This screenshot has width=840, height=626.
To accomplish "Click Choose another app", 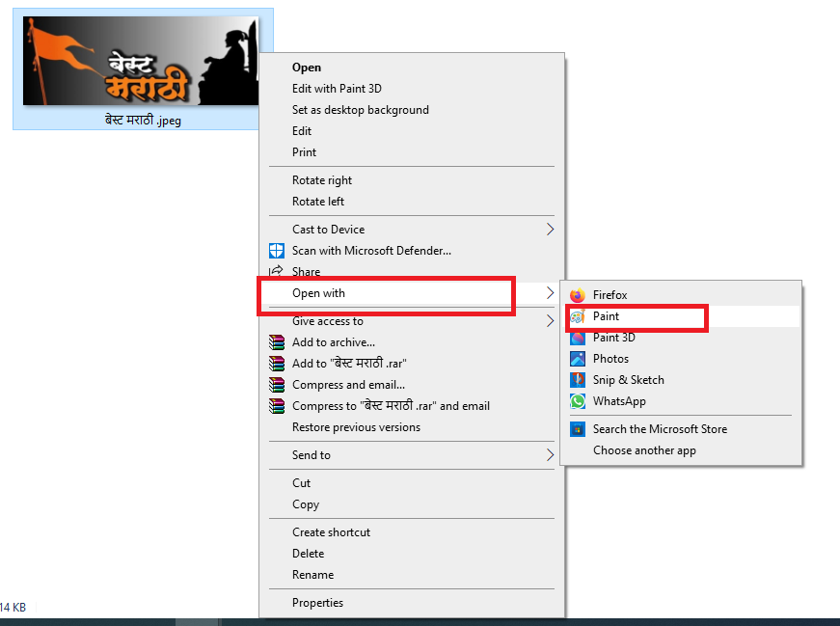I will pos(644,450).
